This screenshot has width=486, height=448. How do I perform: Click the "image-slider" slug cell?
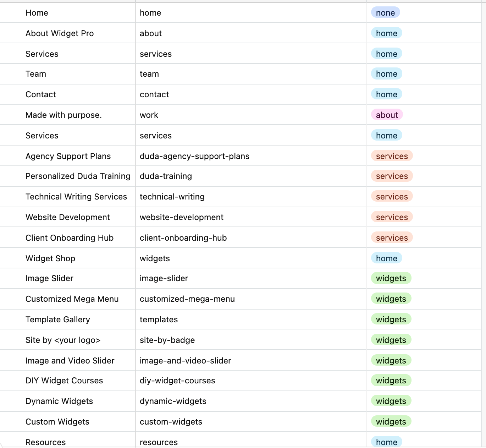click(164, 278)
